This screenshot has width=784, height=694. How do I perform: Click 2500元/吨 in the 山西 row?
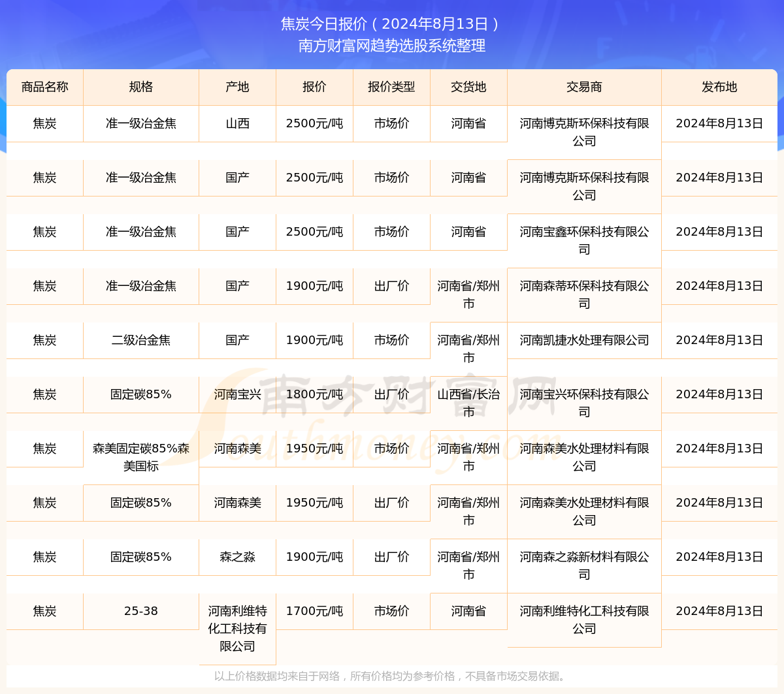tap(314, 123)
